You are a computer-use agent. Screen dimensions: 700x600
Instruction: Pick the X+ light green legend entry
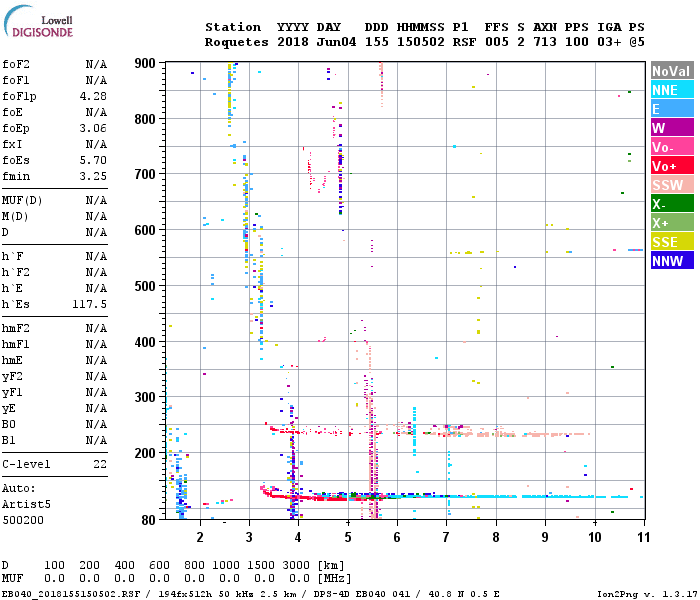click(x=669, y=223)
